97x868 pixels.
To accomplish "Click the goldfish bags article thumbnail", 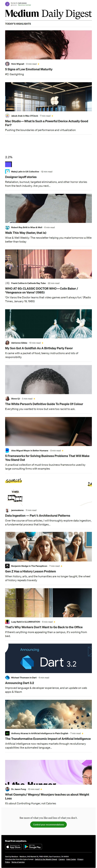I will pos(48,324).
